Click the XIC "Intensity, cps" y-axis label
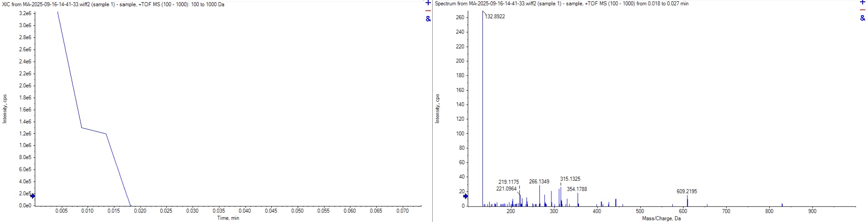Screen dimensions: 868x222 point(5,109)
